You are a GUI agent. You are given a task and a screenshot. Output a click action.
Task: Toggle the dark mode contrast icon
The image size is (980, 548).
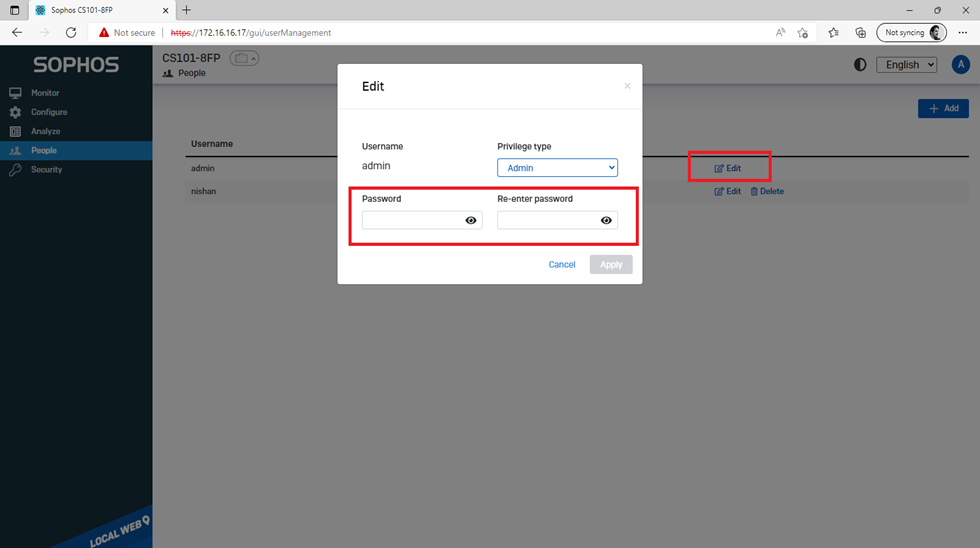[x=860, y=64]
